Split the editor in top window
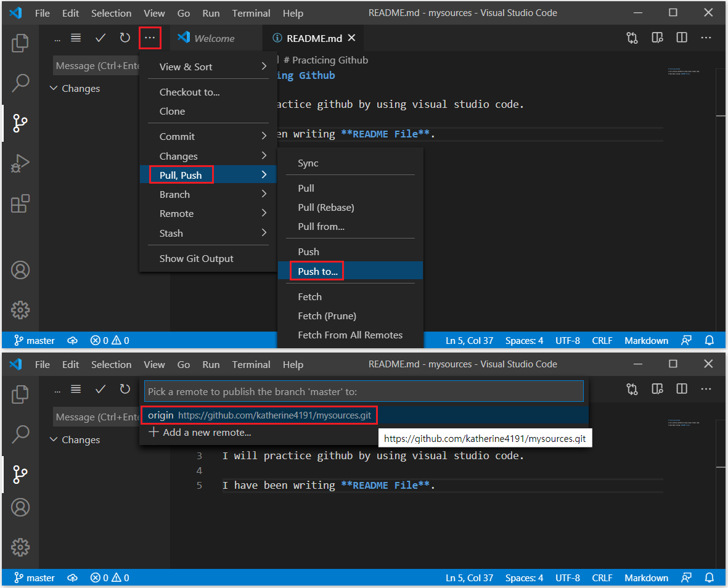 (682, 38)
